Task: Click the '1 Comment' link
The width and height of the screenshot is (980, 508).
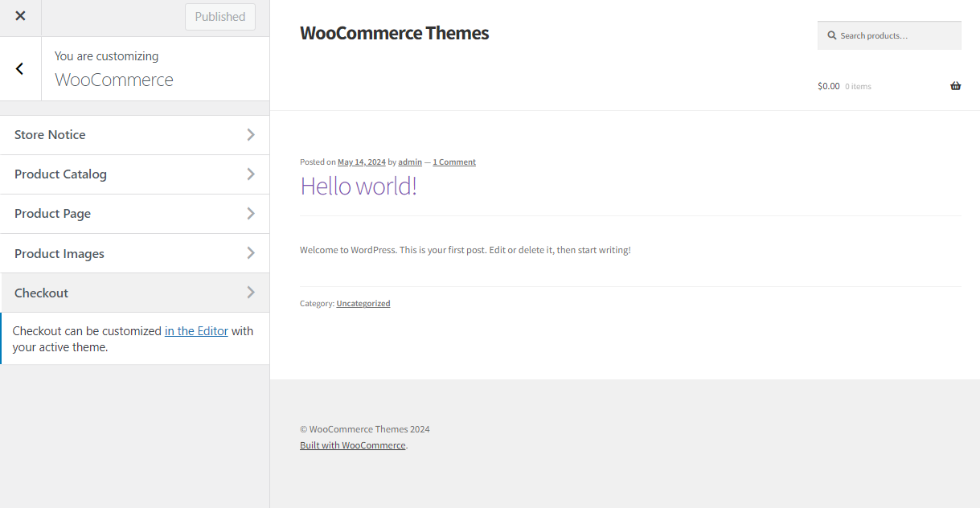Action: [x=453, y=162]
